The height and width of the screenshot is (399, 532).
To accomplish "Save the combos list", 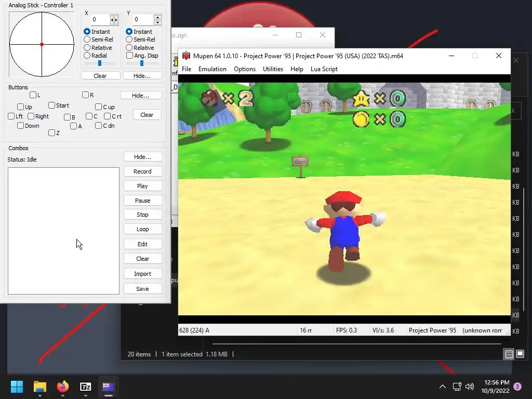I will pyautogui.click(x=143, y=289).
